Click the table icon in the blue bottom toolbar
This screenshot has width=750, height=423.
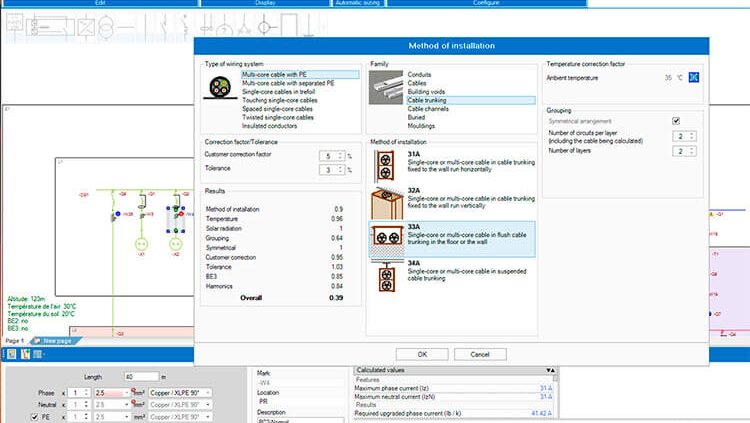tap(37, 354)
